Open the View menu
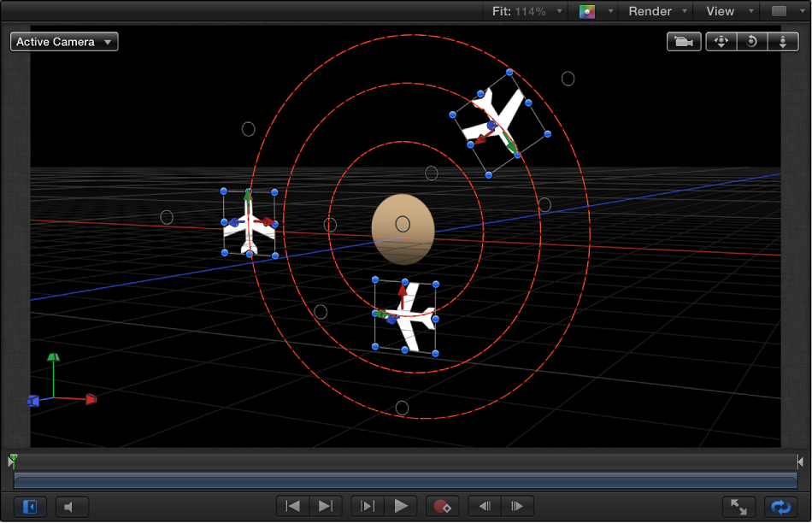The width and height of the screenshot is (812, 523). [x=722, y=11]
